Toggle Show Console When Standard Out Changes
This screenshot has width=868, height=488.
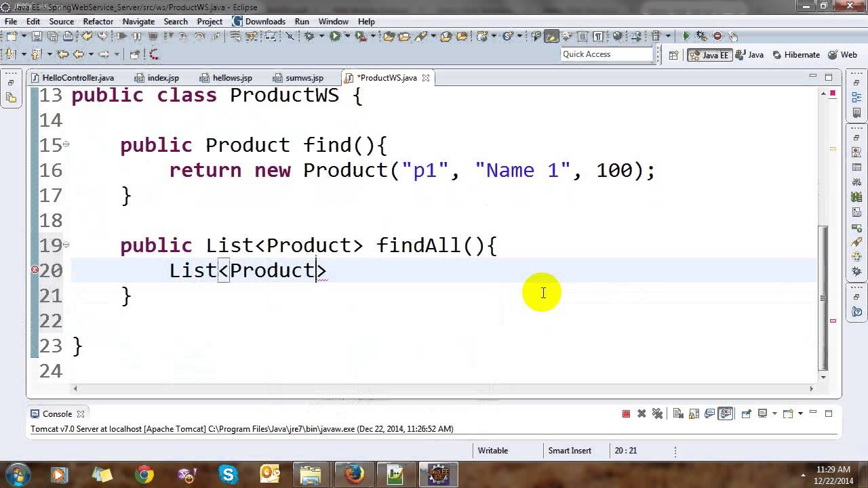click(x=709, y=413)
